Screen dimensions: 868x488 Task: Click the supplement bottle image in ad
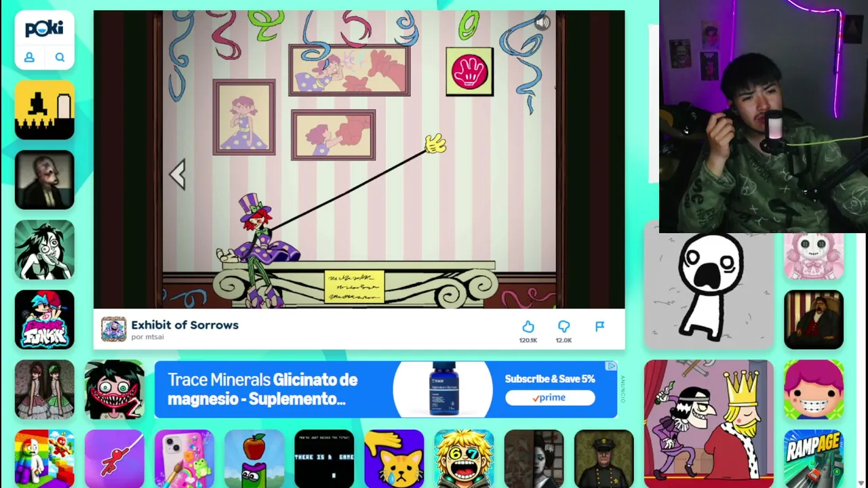tap(443, 388)
